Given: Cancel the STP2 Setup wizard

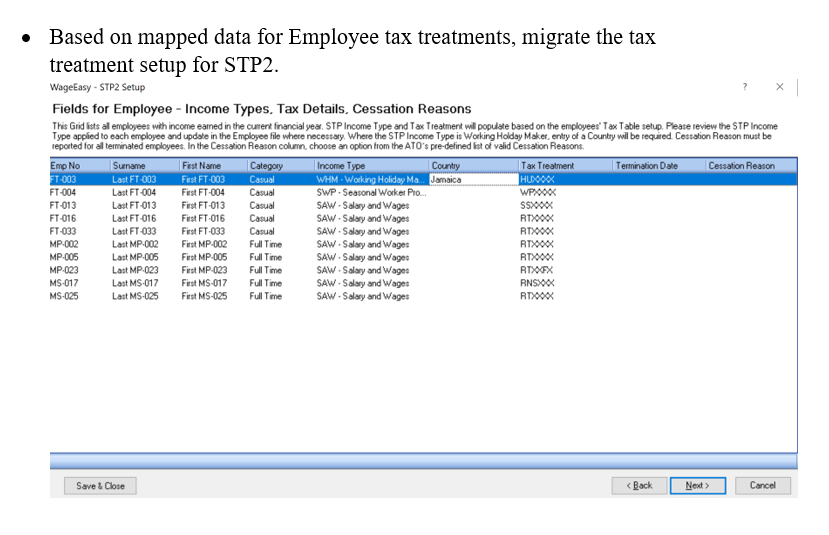Looking at the screenshot, I should coord(762,485).
